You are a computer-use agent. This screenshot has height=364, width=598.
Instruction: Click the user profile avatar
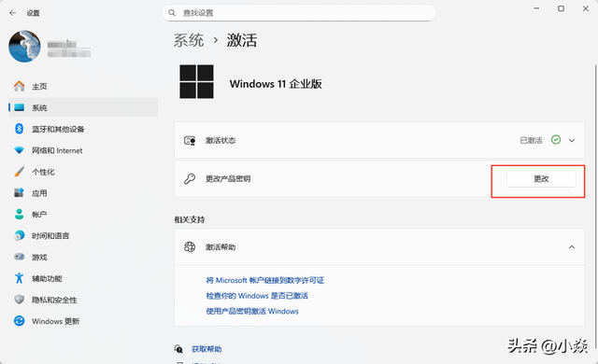(x=24, y=46)
